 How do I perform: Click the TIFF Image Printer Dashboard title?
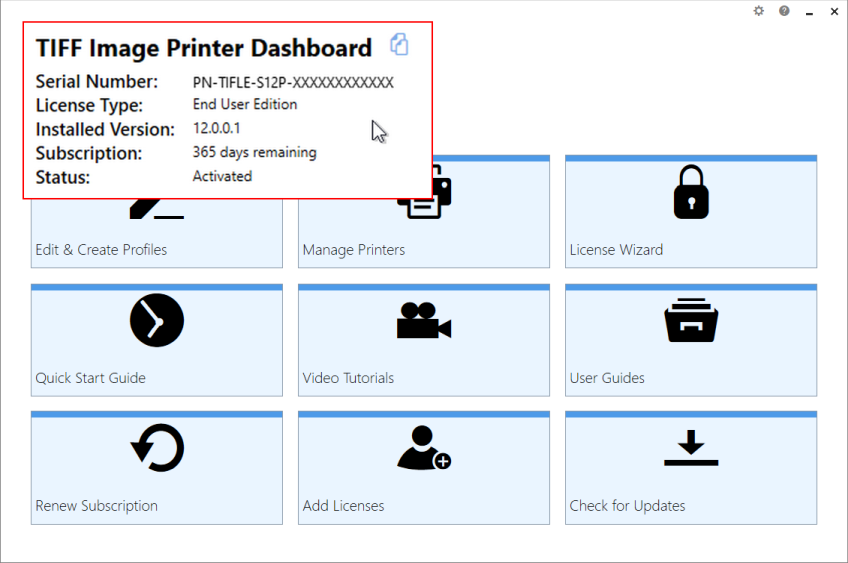[x=204, y=48]
